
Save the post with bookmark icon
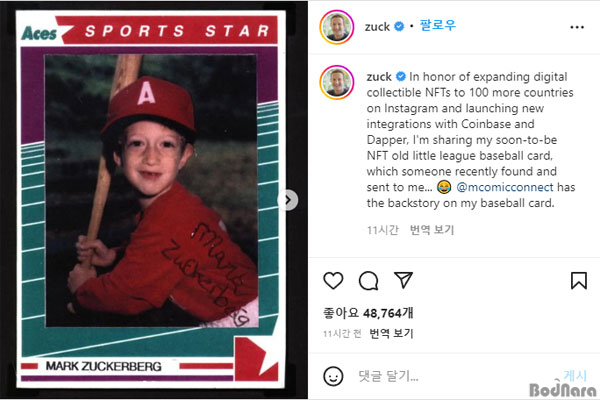pos(579,281)
